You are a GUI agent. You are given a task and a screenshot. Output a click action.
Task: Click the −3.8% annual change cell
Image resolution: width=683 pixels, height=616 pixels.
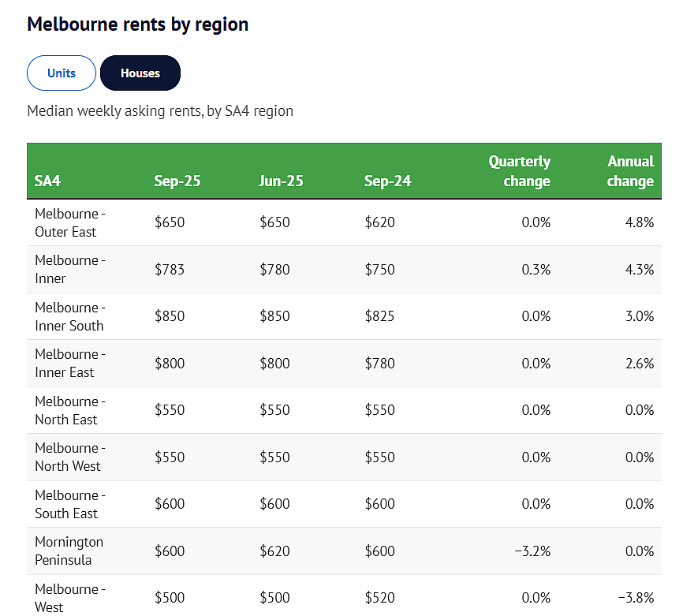[636, 597]
